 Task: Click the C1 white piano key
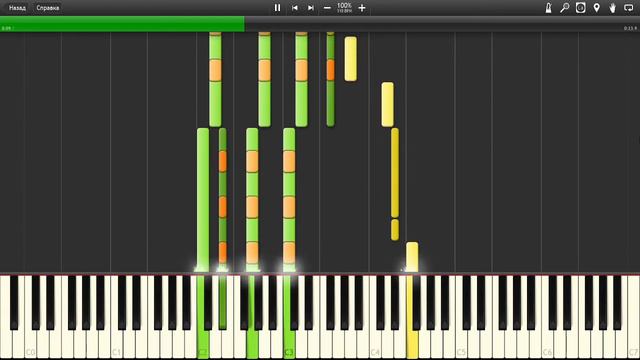(x=117, y=343)
